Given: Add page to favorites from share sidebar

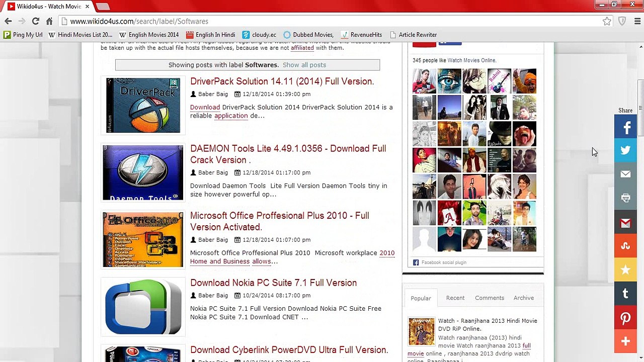Looking at the screenshot, I should point(626,270).
